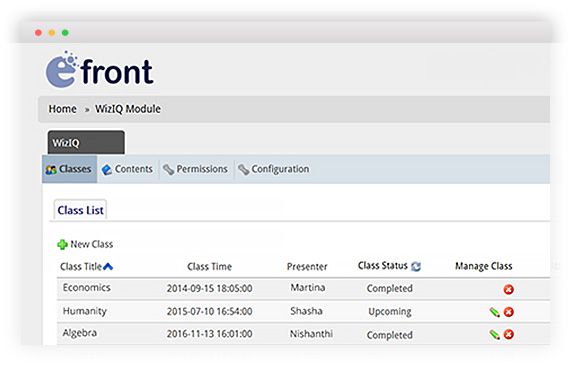Sort by Class Title column header
Image resolution: width=571 pixels, height=365 pixels.
click(x=81, y=267)
